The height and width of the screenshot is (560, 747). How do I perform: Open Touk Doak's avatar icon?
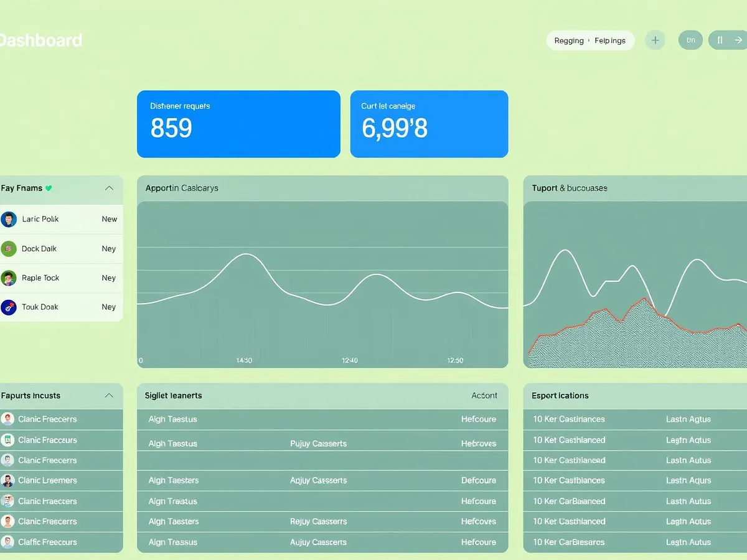coord(9,307)
